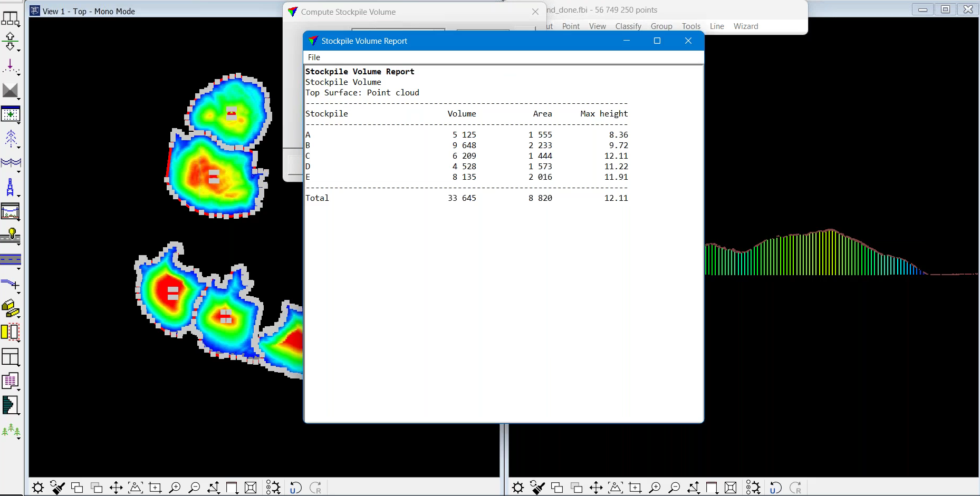The height and width of the screenshot is (496, 980).
Task: Select Pan view arrows in View 1 toolbar
Action: 116,488
